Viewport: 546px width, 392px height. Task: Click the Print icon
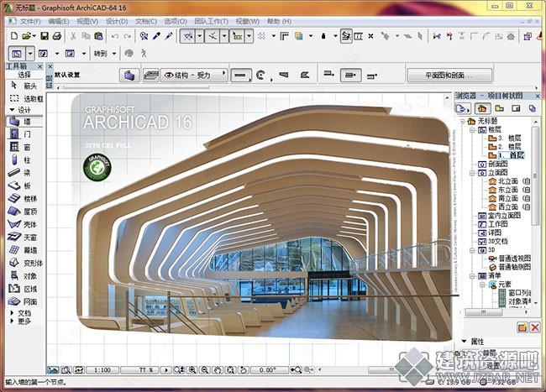[57, 36]
